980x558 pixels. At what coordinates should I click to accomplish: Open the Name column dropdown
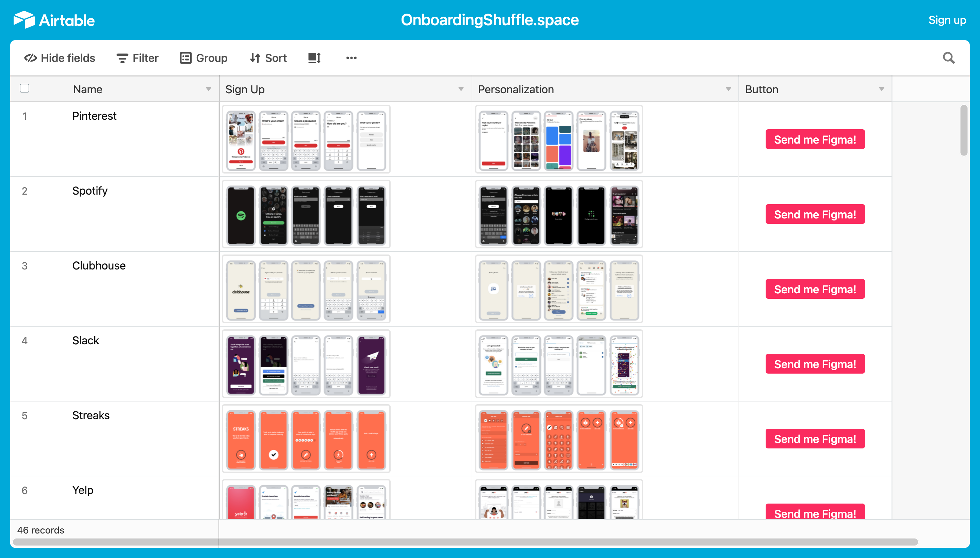tap(208, 89)
